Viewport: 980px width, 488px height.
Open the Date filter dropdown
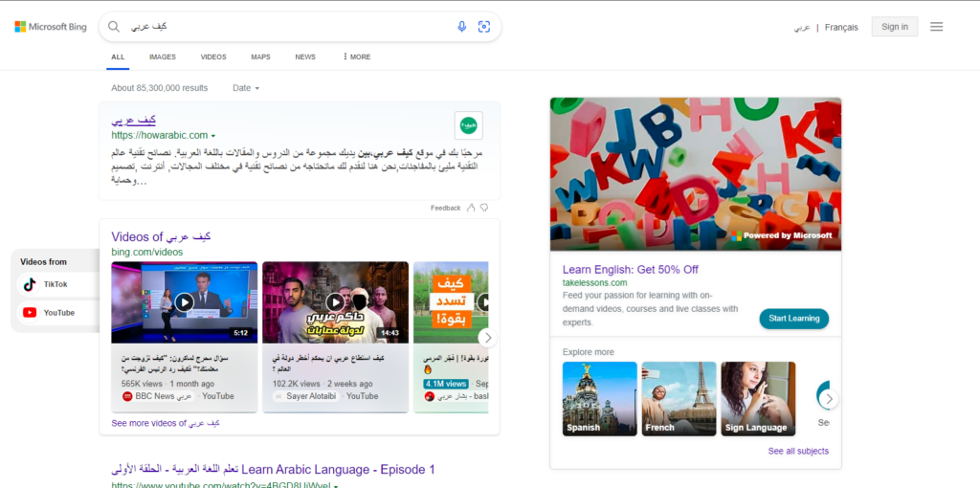point(246,88)
